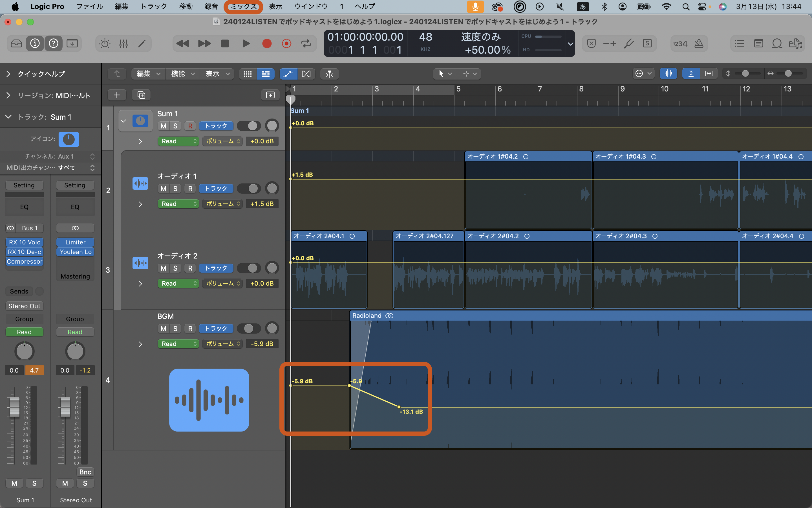
Task: Click the Sends button on Sum 1 strip
Action: [19, 291]
